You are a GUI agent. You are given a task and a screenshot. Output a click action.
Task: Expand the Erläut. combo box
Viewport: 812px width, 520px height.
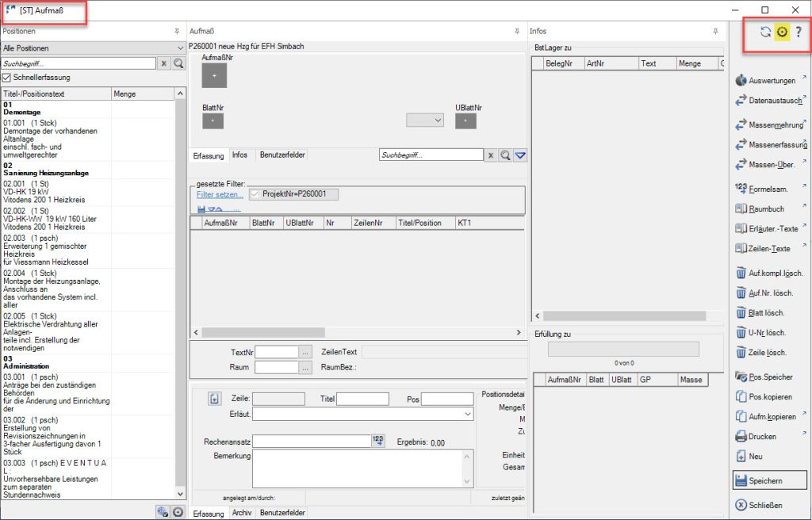tap(467, 414)
